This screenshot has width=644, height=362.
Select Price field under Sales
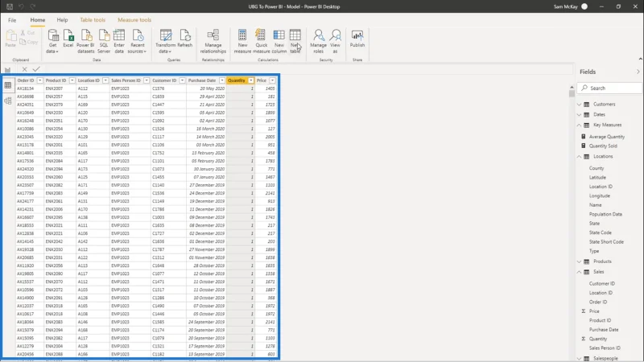(594, 311)
